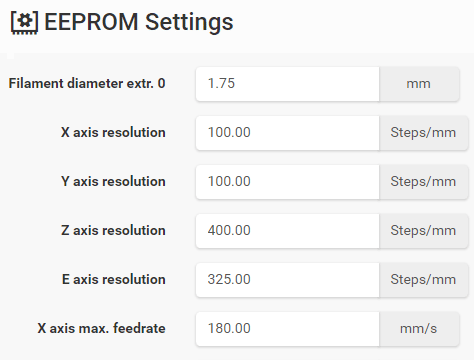Click the Filament diameter extr. 0 label
This screenshot has width=474, height=360.
click(87, 83)
